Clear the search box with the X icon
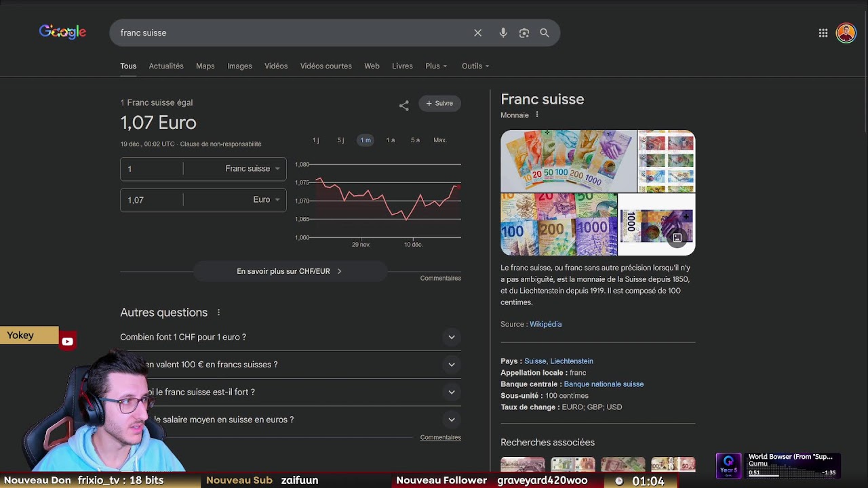Image resolution: width=868 pixels, height=488 pixels. pos(478,33)
